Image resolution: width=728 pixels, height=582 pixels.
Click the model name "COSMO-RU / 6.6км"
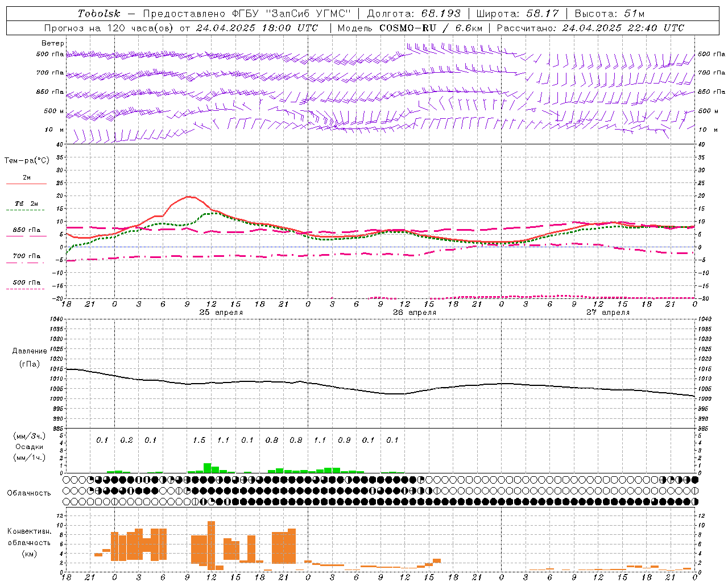(x=431, y=28)
